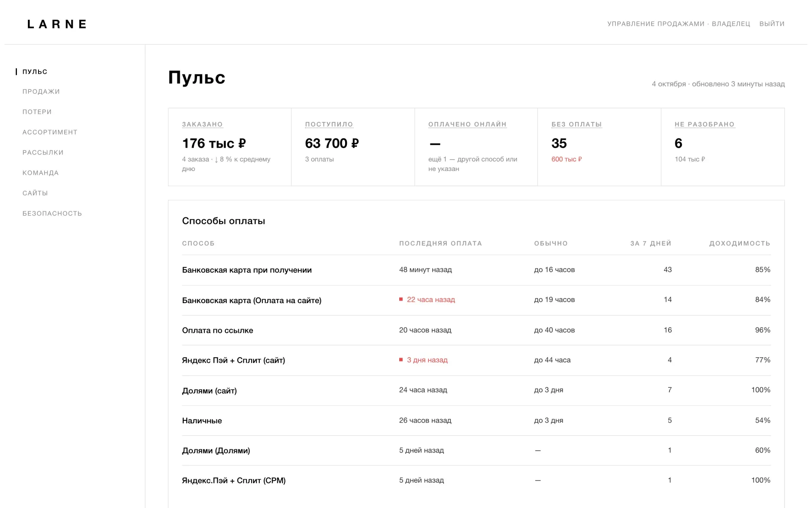Select Яндекс Пэй + Сплит (сайт) row
Viewport: 812px width, 508px height.
click(x=476, y=360)
